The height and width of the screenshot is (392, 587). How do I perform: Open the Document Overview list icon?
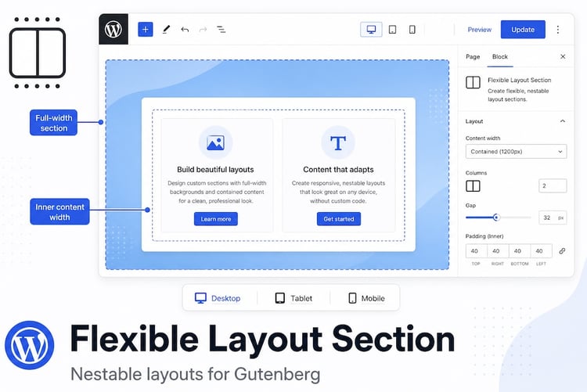221,29
